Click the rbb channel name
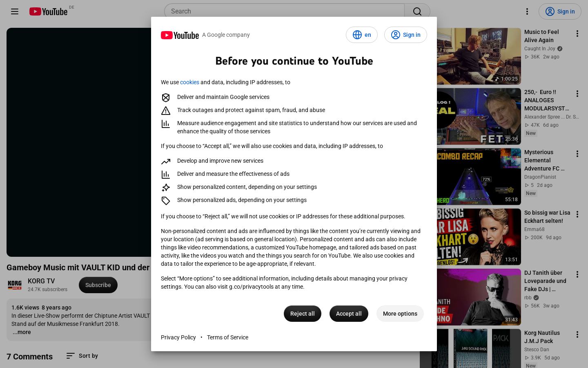The height and width of the screenshot is (368, 588). 528,298
